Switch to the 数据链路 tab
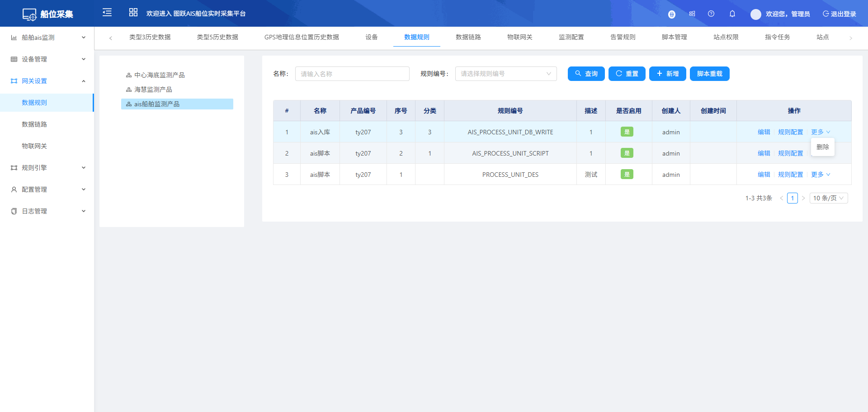 pos(468,37)
